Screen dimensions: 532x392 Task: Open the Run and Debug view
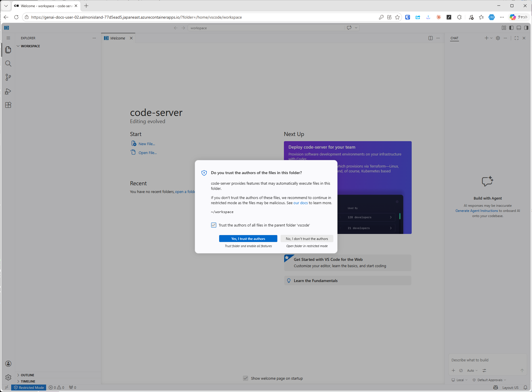pos(8,91)
